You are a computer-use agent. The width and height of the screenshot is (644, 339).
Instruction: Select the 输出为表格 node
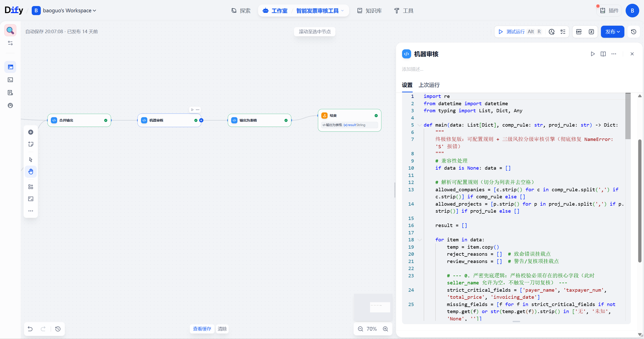click(260, 120)
